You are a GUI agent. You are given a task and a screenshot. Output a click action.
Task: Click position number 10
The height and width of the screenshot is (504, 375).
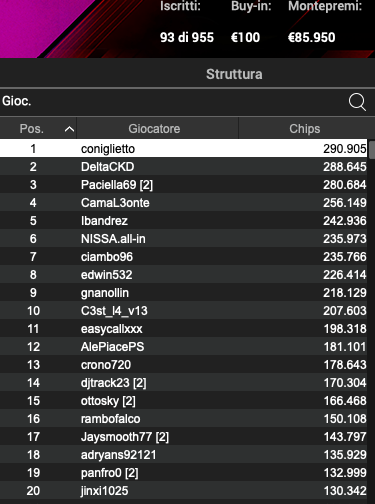[x=33, y=311]
